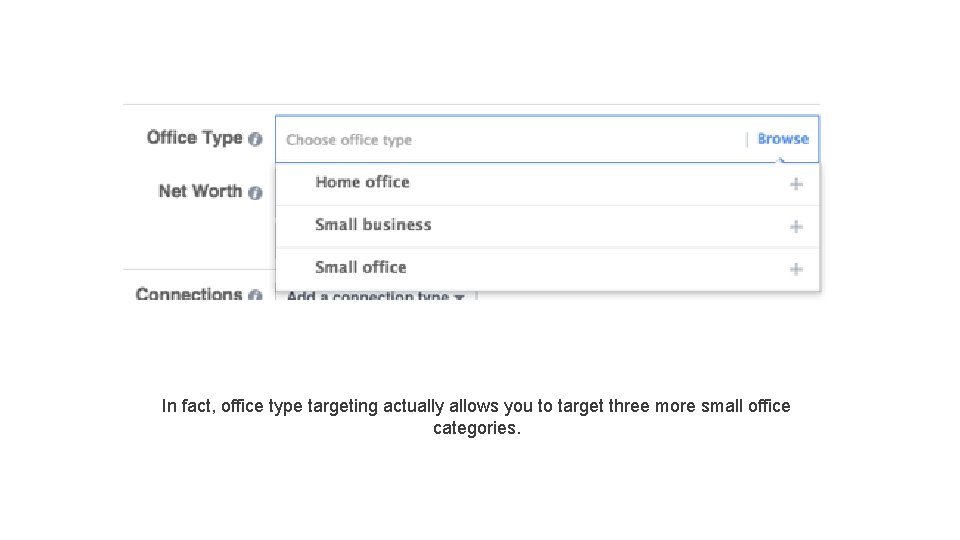This screenshot has width=960, height=540.
Task: Click the info icon next to Connections
Action: pyautogui.click(x=256, y=296)
